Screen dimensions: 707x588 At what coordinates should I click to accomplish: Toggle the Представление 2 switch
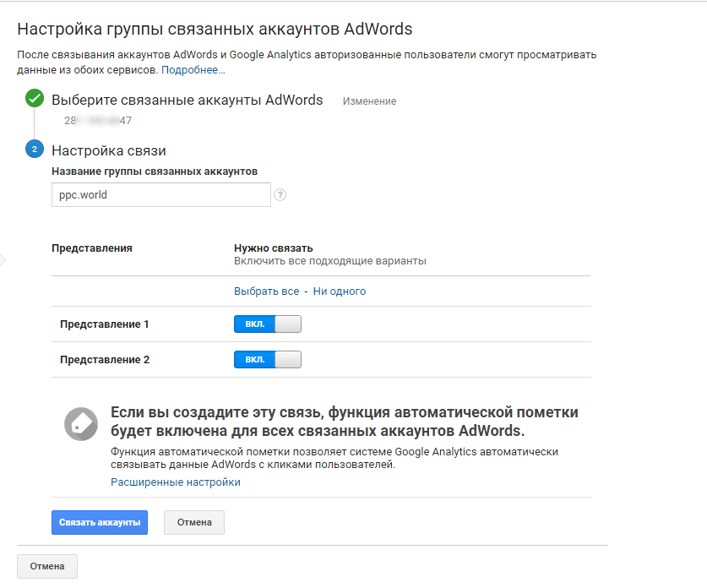(268, 359)
